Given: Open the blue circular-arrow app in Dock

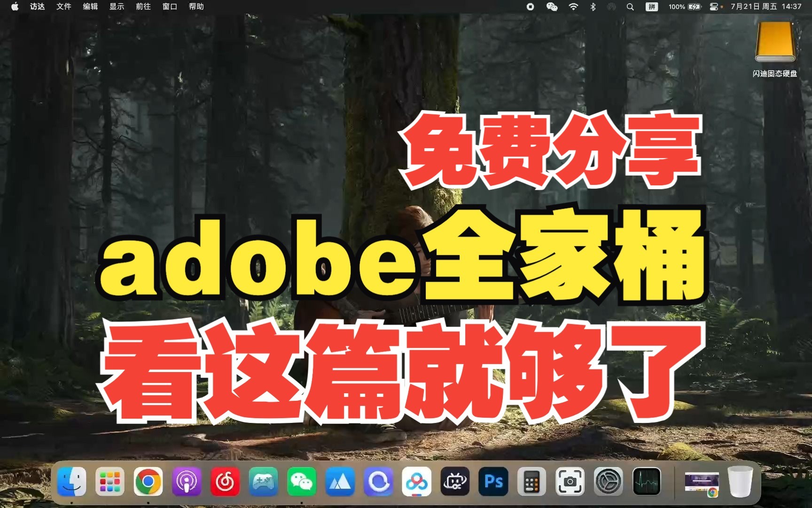Looking at the screenshot, I should click(378, 482).
